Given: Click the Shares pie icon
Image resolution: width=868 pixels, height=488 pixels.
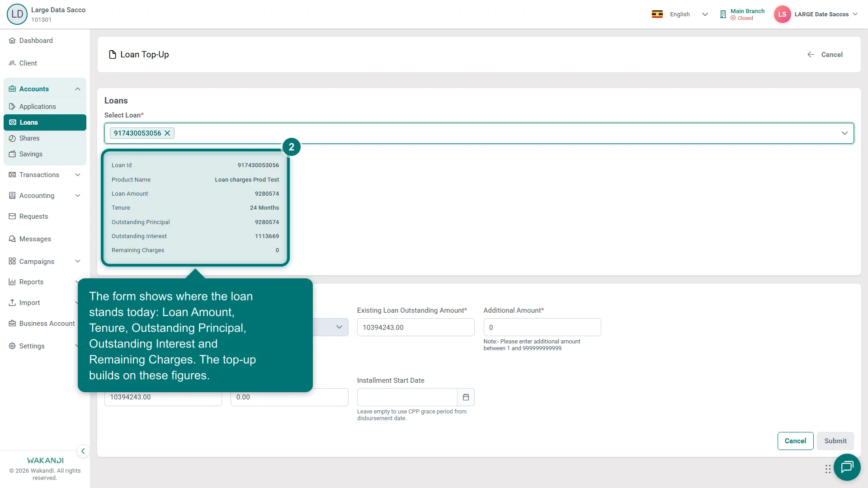Looking at the screenshot, I should 12,138.
